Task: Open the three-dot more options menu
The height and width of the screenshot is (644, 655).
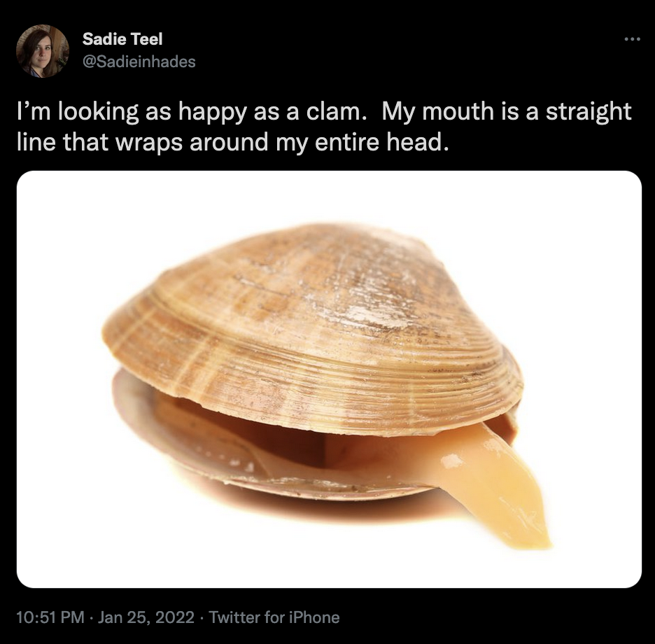Action: [632, 39]
